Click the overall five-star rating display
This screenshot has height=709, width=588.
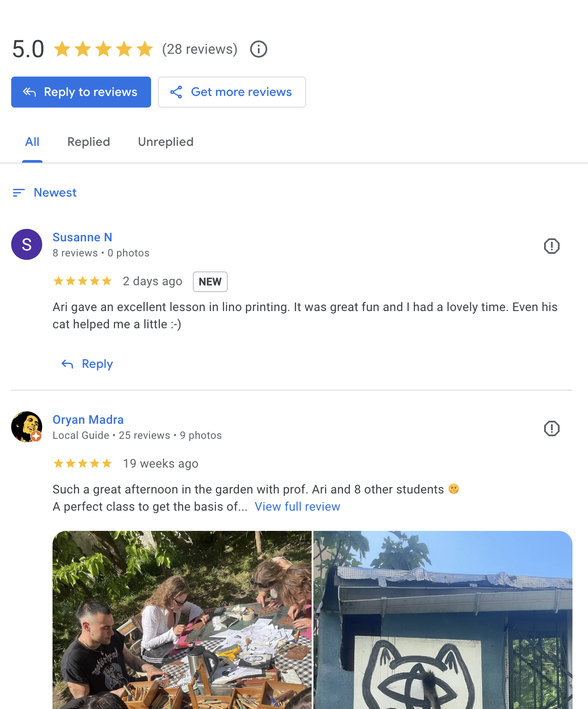tap(103, 49)
